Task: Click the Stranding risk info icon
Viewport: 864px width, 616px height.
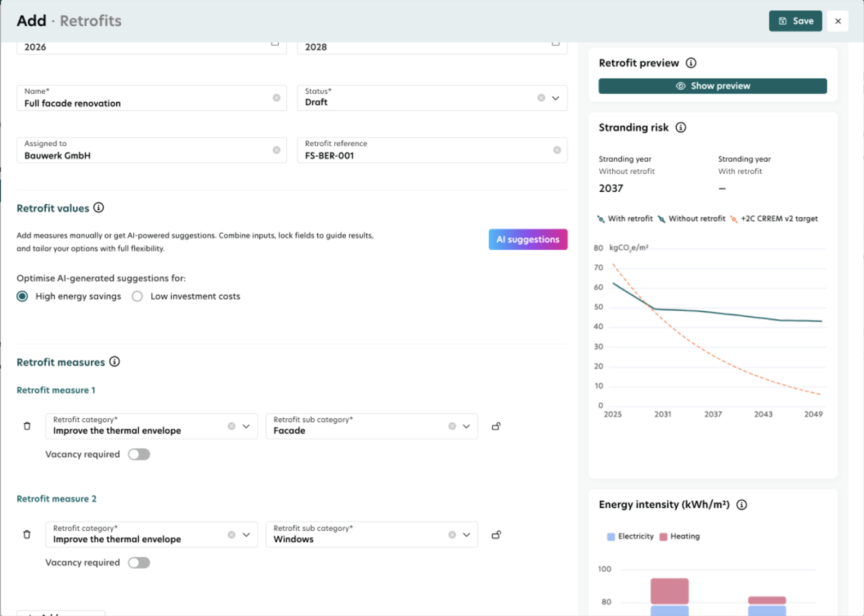Action: point(680,127)
